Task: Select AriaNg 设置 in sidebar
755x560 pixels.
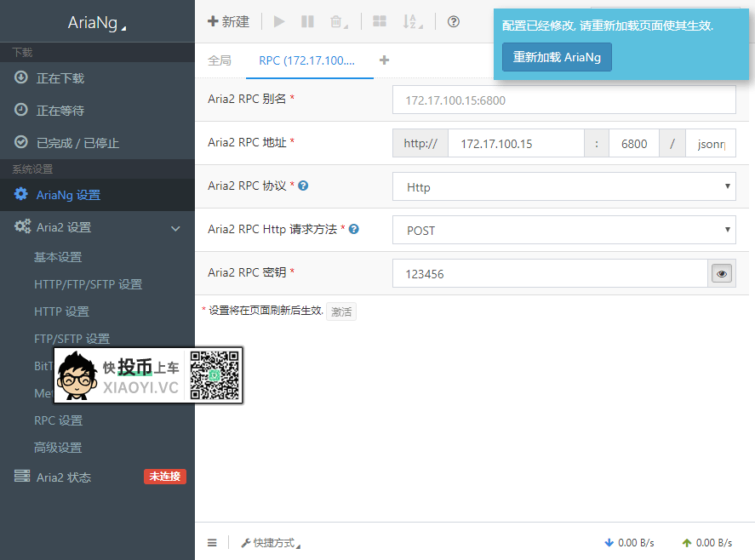Action: click(x=97, y=195)
